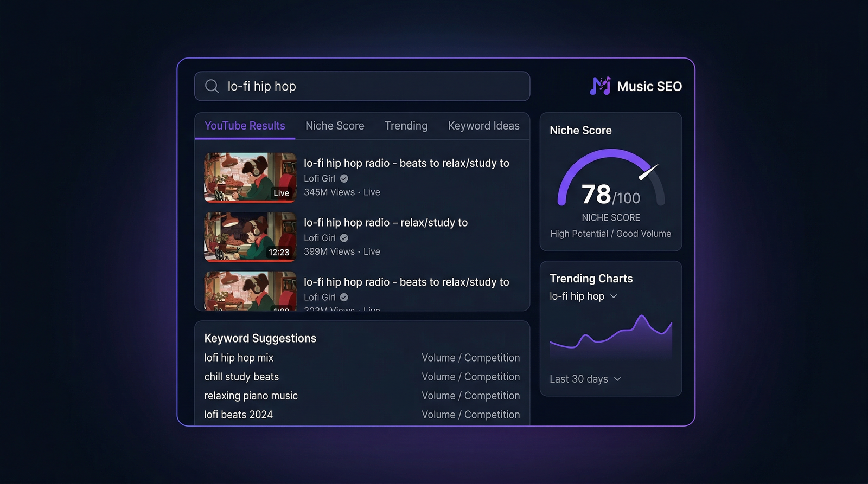
Task: Open the 12:23 video thumbnail
Action: pyautogui.click(x=250, y=237)
